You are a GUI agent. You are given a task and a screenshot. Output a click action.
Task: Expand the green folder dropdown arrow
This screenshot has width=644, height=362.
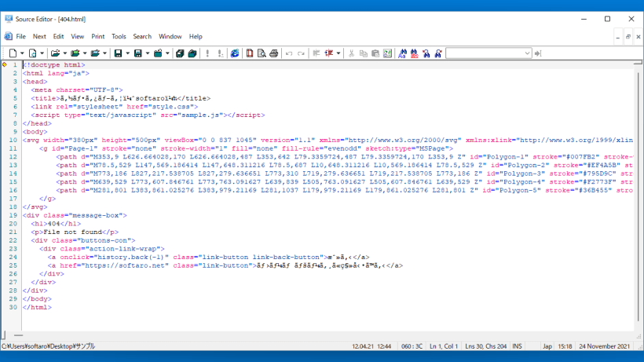pos(85,53)
